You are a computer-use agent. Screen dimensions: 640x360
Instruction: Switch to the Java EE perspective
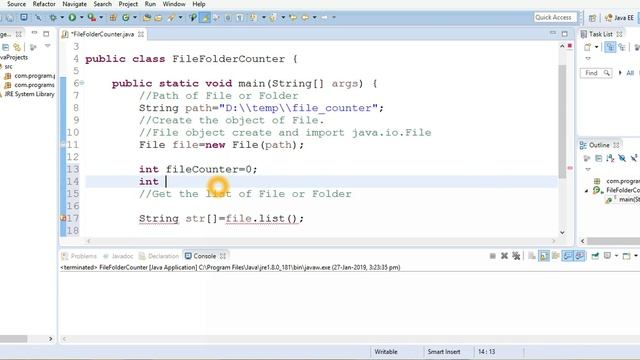tap(620, 18)
